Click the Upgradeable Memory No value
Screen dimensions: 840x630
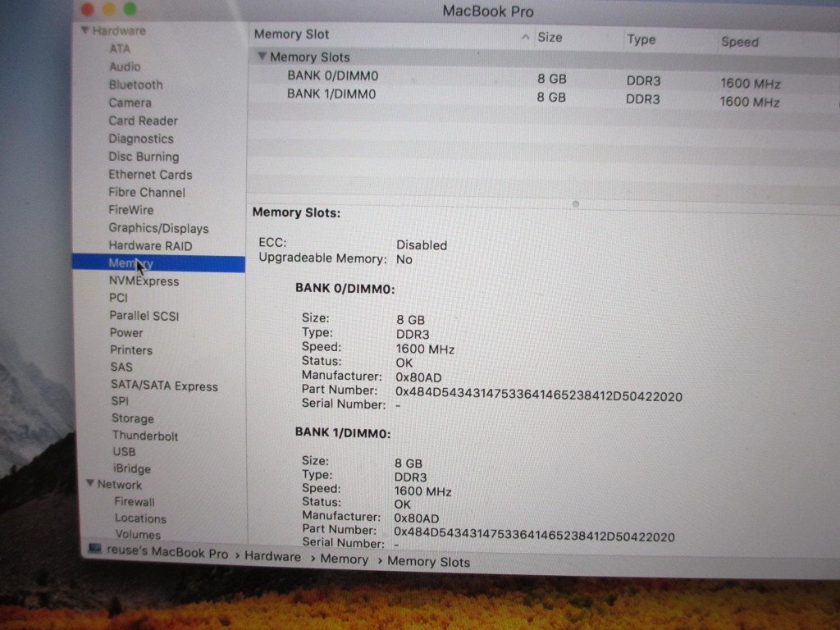(404, 259)
